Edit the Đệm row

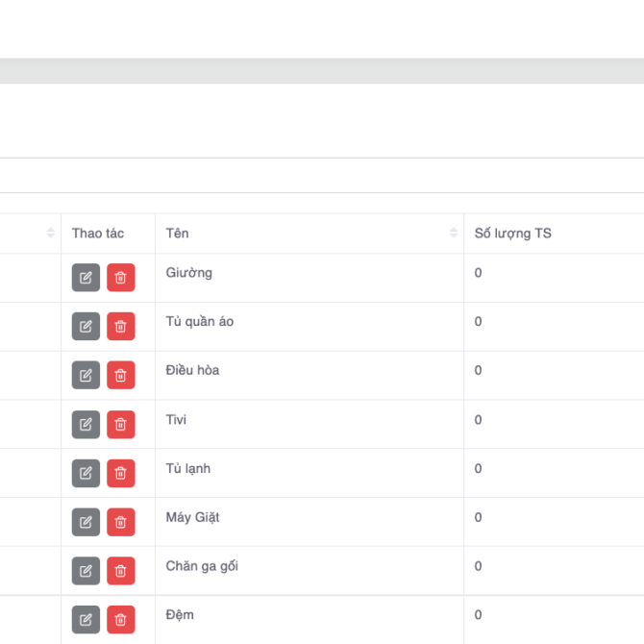(86, 620)
